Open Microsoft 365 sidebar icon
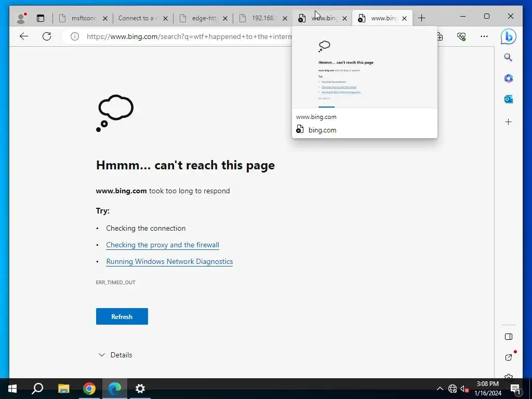The image size is (532, 399). pyautogui.click(x=508, y=78)
